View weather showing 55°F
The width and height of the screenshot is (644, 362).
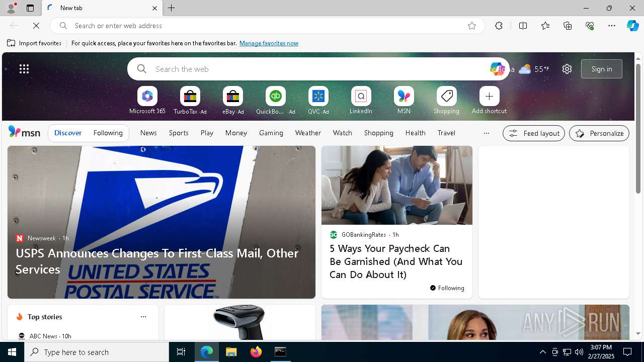pyautogui.click(x=534, y=69)
